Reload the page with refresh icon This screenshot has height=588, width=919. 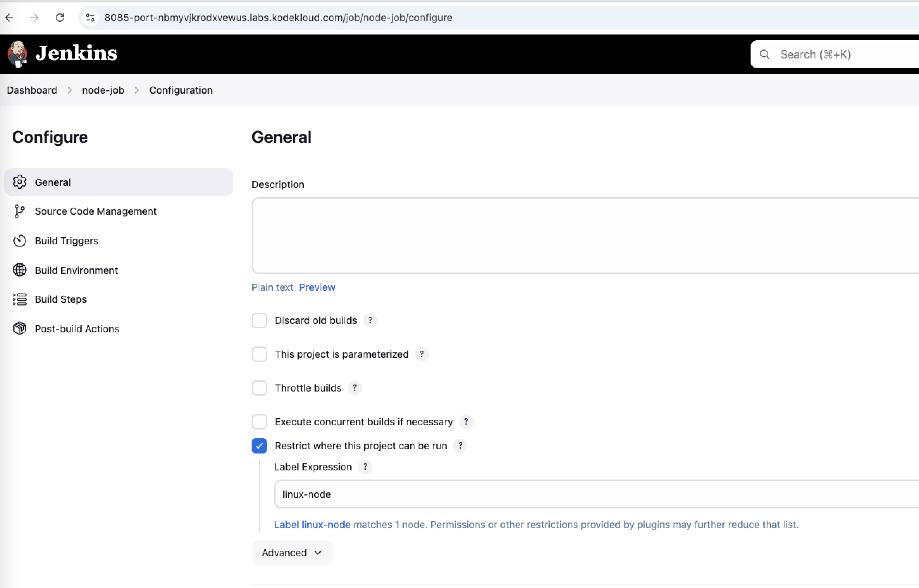pos(60,18)
